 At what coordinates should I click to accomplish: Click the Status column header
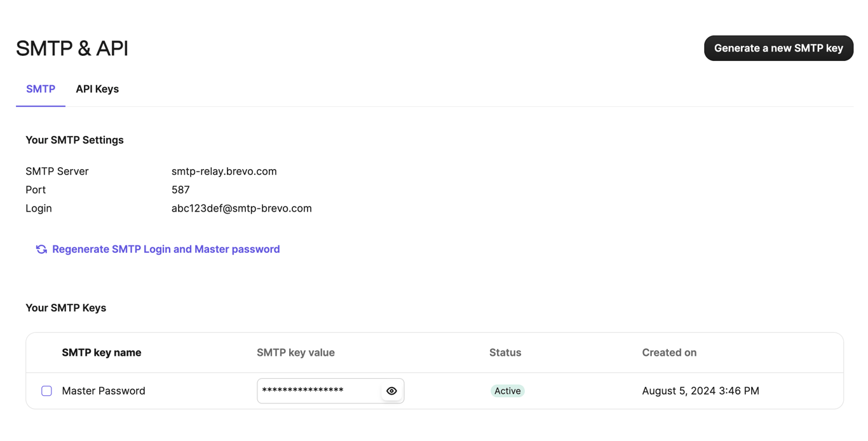pos(505,353)
